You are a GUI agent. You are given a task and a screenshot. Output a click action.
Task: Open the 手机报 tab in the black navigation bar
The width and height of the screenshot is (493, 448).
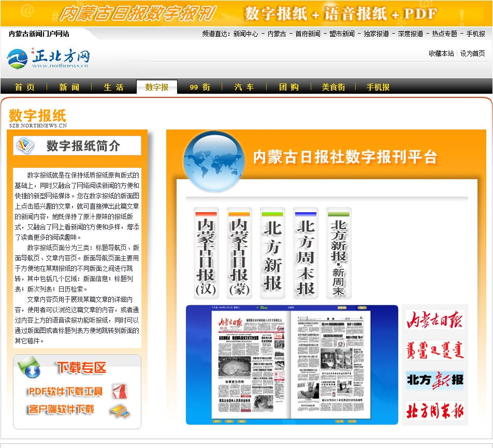point(378,87)
